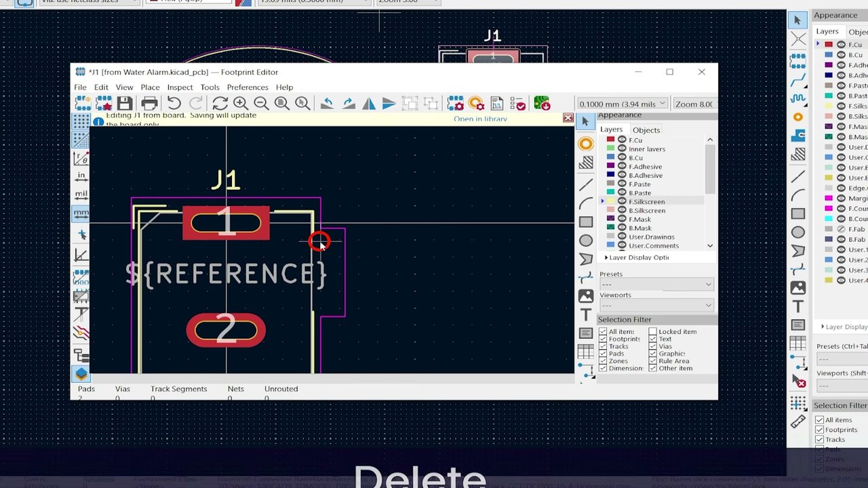Zoom out using the magnifier minus icon
Image resolution: width=868 pixels, height=488 pixels.
(261, 103)
